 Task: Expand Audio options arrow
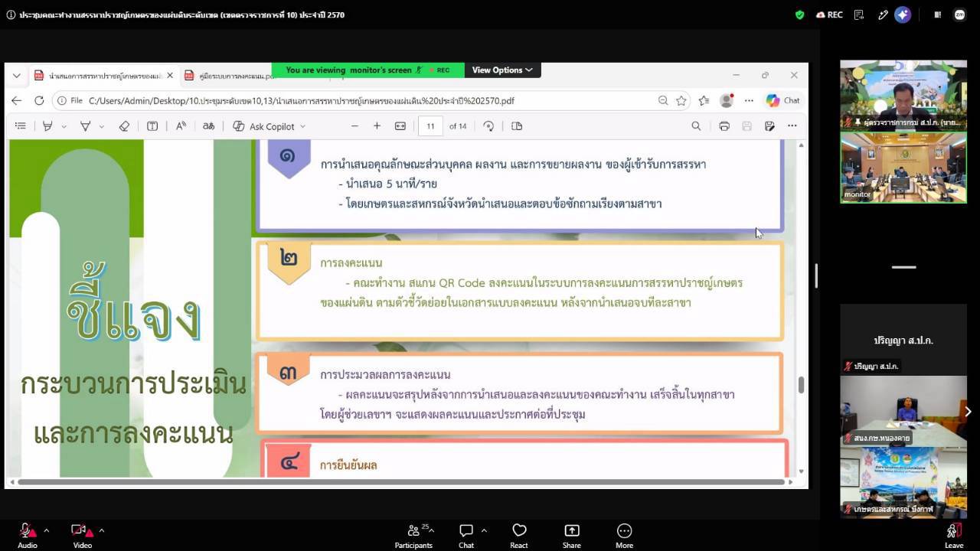[x=46, y=530]
